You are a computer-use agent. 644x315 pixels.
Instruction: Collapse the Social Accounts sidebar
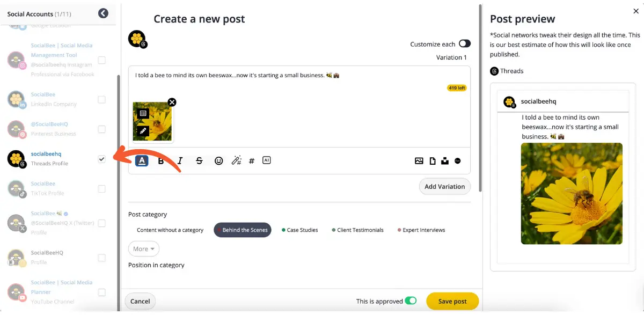click(103, 13)
